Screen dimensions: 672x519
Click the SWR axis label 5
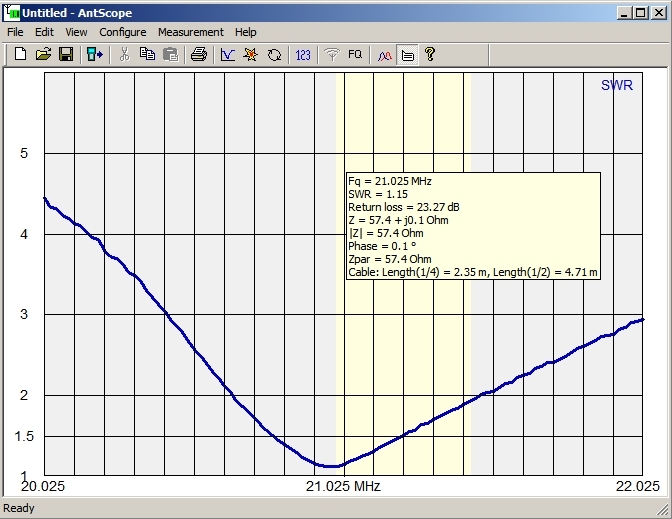(x=24, y=153)
